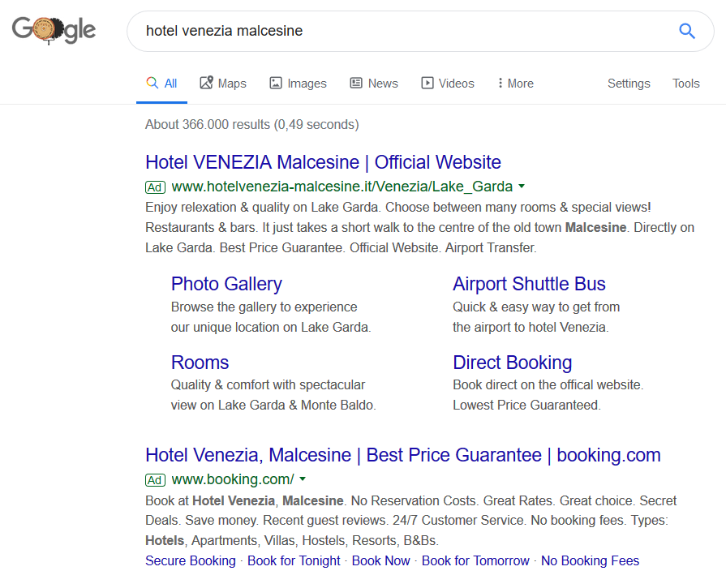
Task: Open search Settings
Action: tap(629, 83)
